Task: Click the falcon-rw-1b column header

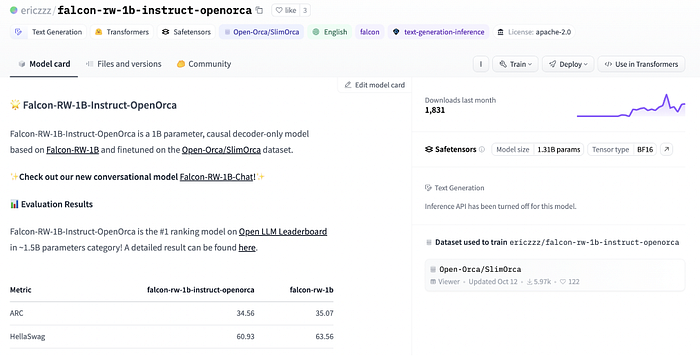Action: coord(311,290)
